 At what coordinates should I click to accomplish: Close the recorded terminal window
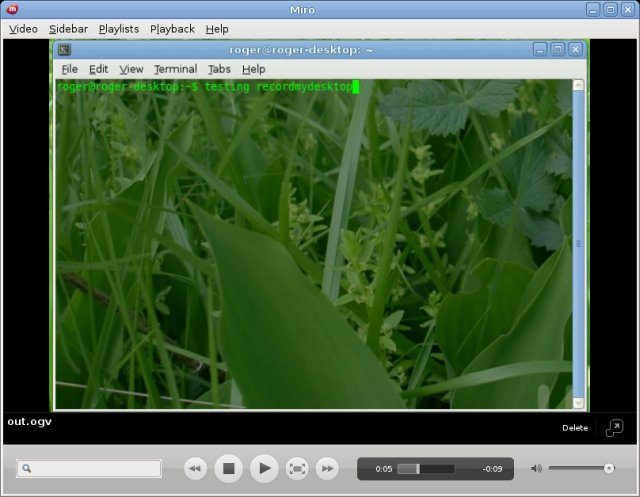click(x=576, y=49)
